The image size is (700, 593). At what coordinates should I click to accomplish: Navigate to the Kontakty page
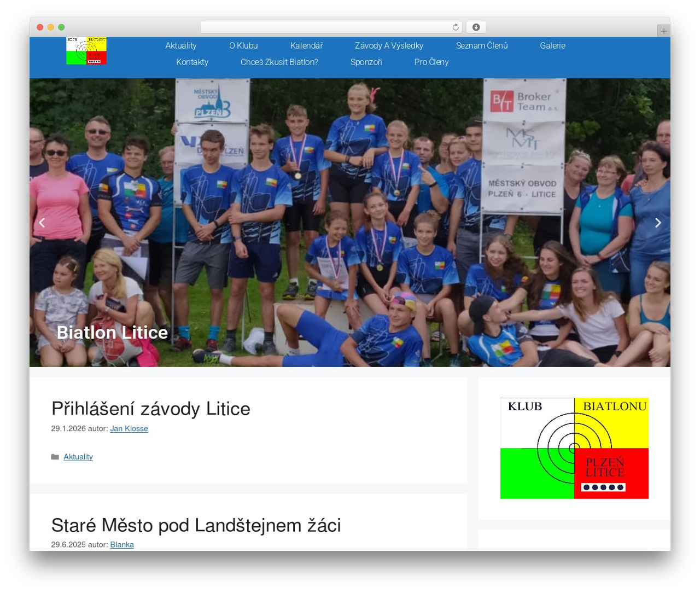(x=192, y=62)
